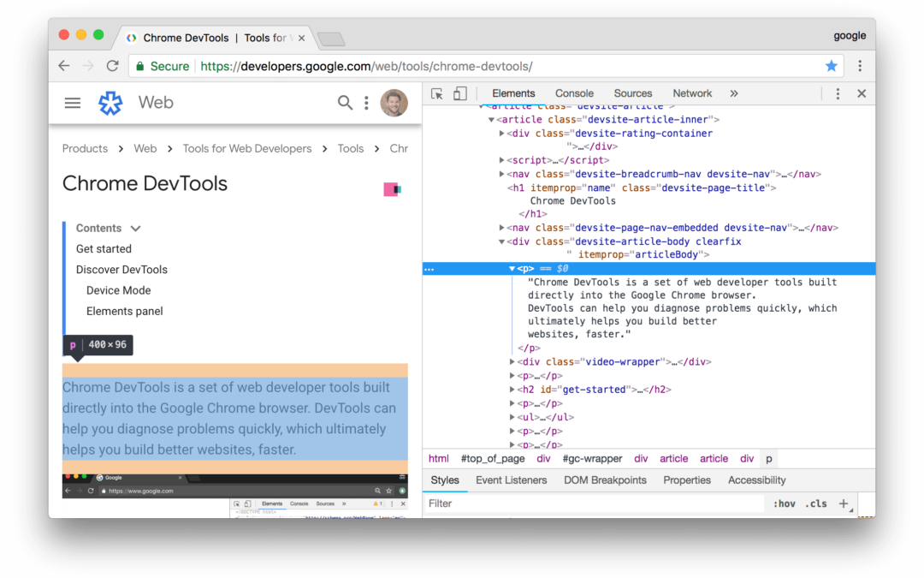Collapse the Contents list chevron
The image size is (924, 578).
[x=135, y=229]
